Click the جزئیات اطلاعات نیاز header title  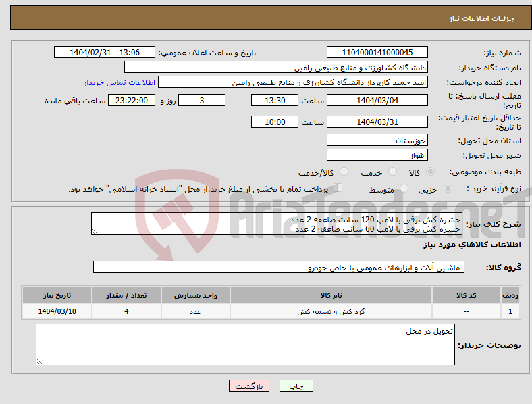482,18
